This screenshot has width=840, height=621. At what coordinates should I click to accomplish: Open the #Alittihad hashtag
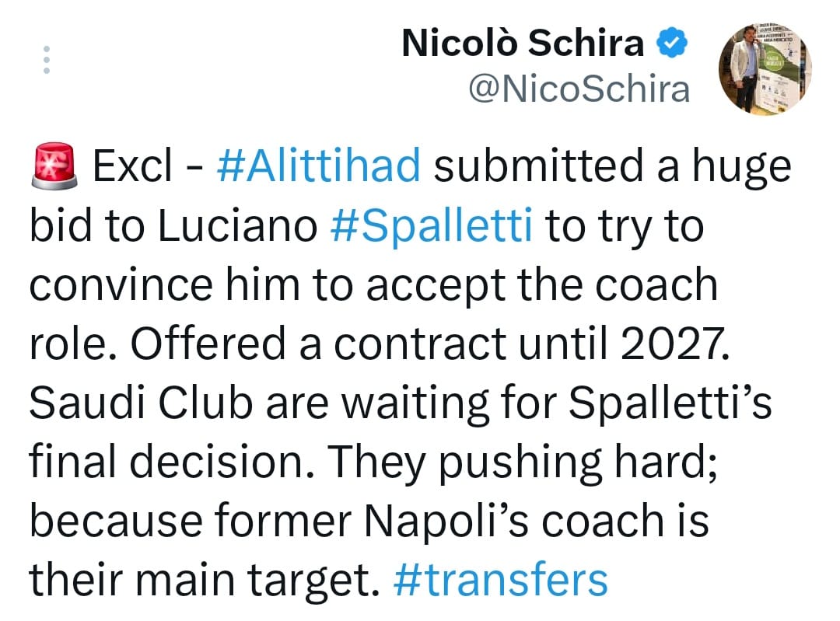click(319, 166)
